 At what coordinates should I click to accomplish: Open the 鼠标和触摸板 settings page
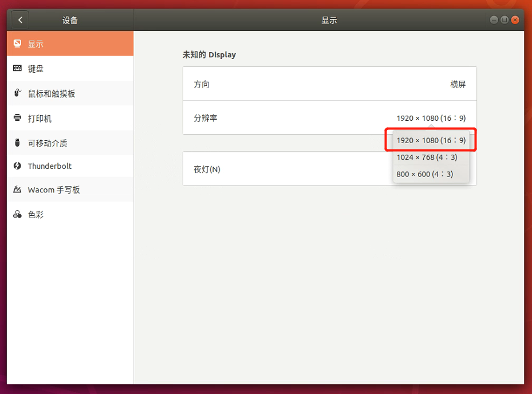(x=70, y=93)
